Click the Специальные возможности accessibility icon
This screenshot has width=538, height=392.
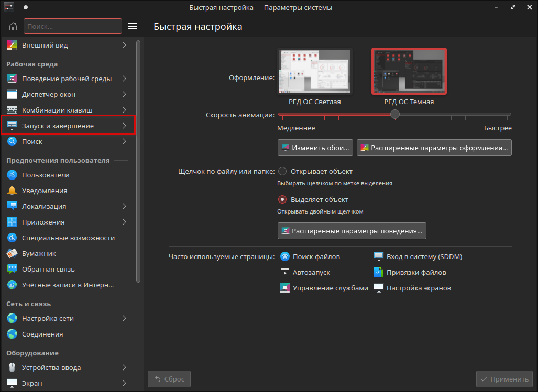(12, 238)
